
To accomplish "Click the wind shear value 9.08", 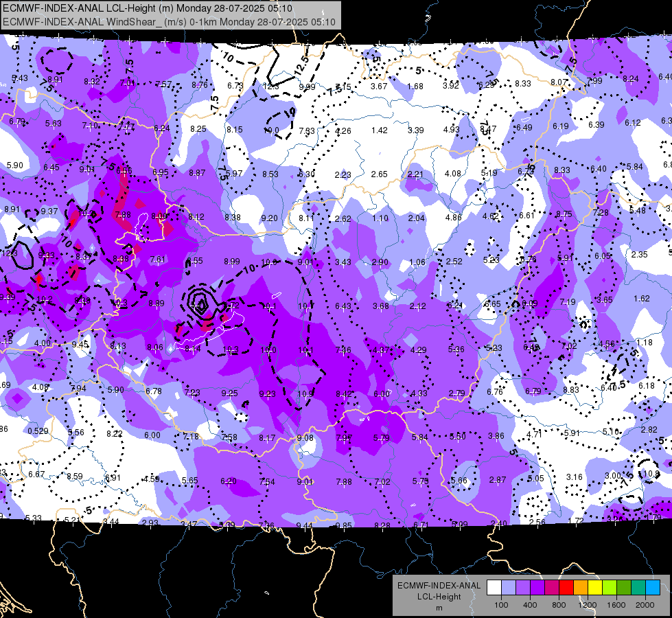I will [x=305, y=438].
